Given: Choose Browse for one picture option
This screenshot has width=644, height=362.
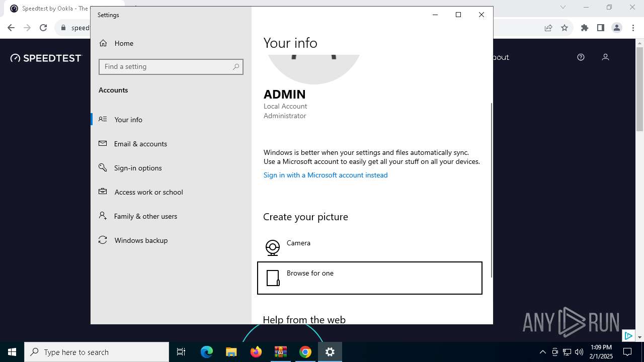Looking at the screenshot, I should coord(370,278).
